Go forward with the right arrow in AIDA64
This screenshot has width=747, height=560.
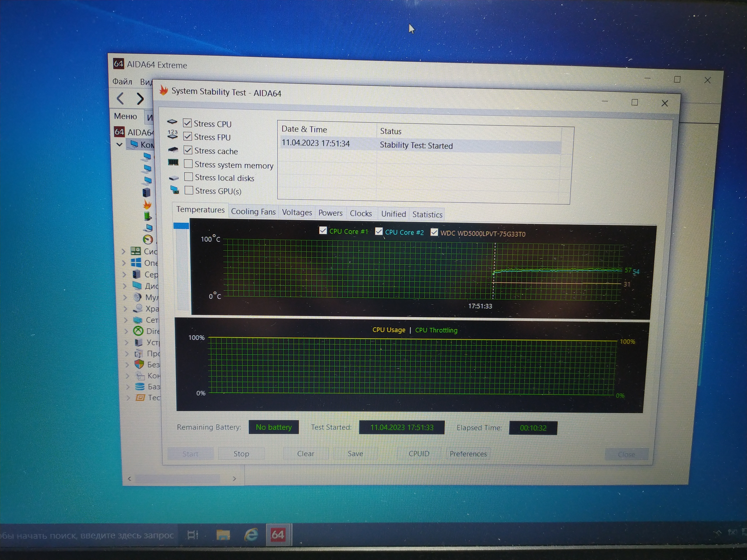click(x=140, y=99)
